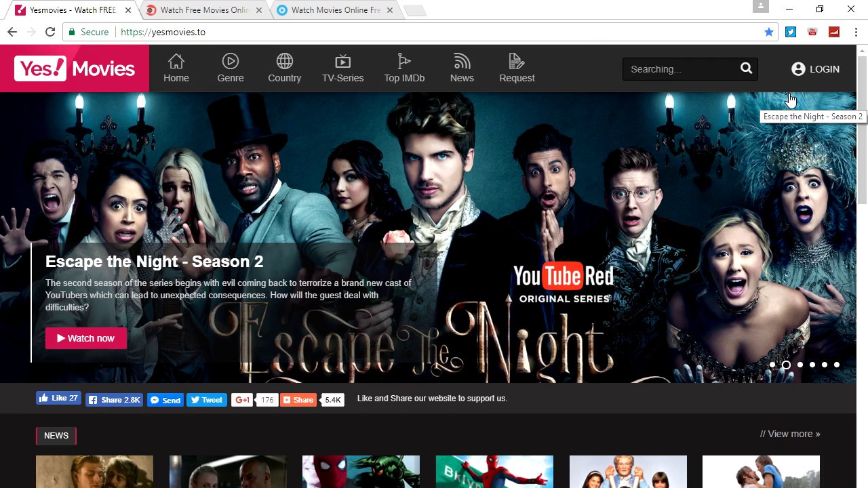Click the search magnifier icon
Screen dimensions: 868x488
746,68
